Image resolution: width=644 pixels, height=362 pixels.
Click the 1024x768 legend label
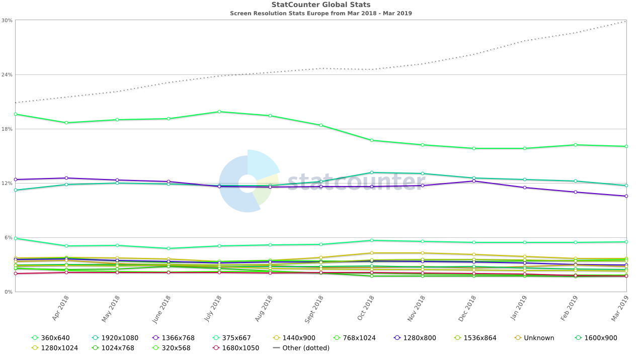[118, 348]
